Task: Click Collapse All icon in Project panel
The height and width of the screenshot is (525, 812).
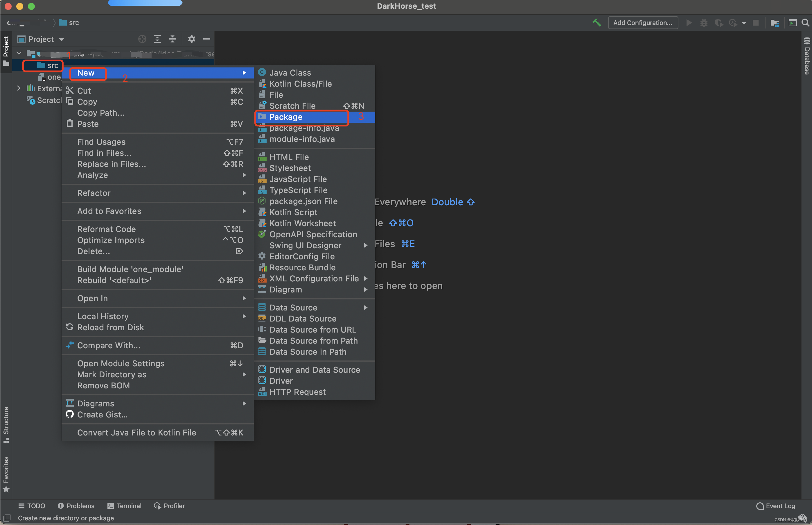Action: [172, 39]
